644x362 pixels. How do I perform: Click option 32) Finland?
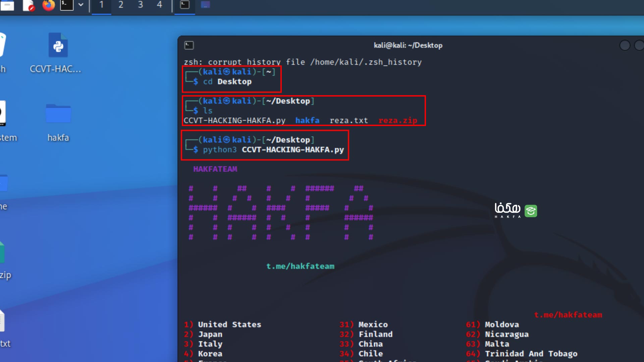(366, 334)
